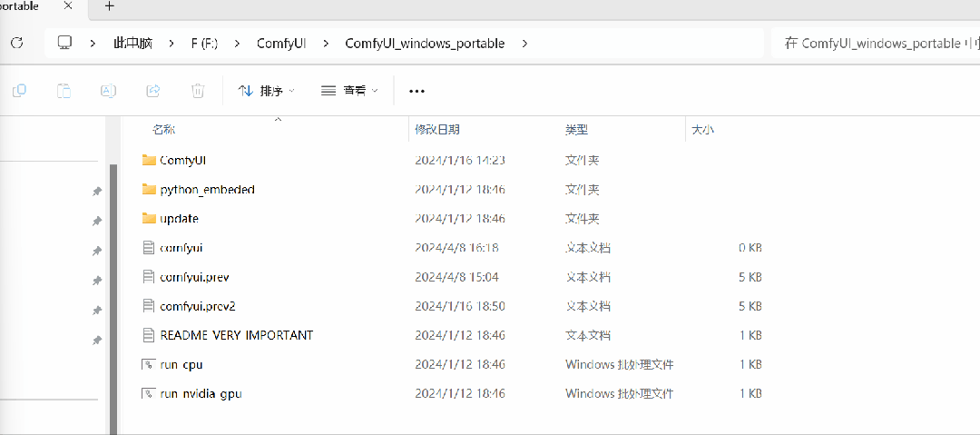Screen dimensions: 980x435
Task: Open the 排序 sort dropdown
Action: 266,91
